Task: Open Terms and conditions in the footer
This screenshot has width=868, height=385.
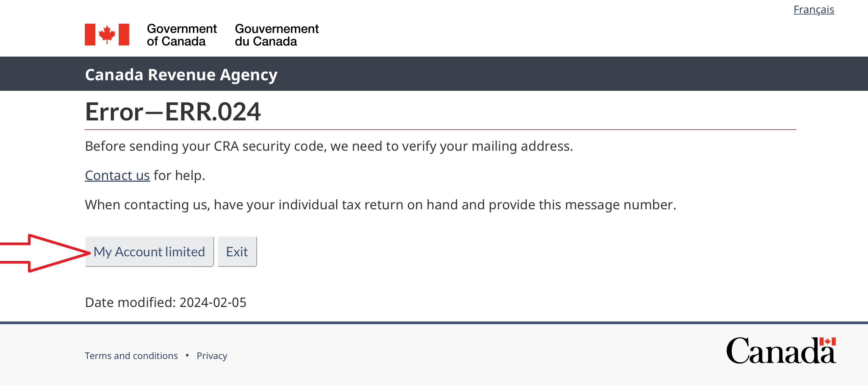Action: point(131,356)
